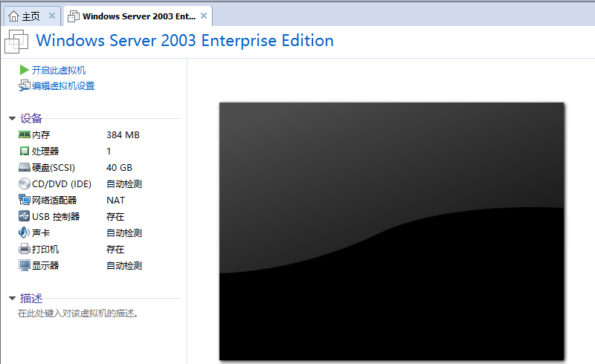Viewport: 595px width, 364px height.
Task: Click the processor count value 1
Action: 109,152
